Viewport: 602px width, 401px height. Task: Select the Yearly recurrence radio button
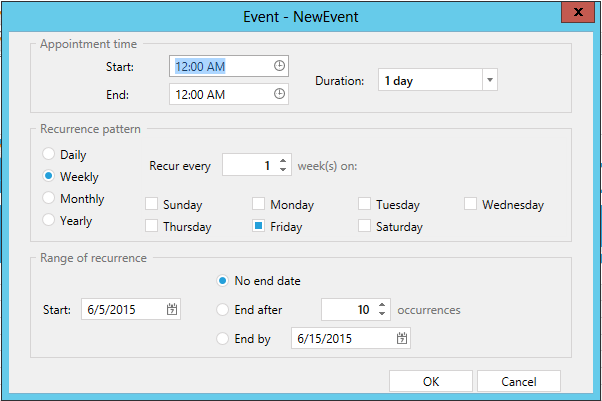click(48, 221)
